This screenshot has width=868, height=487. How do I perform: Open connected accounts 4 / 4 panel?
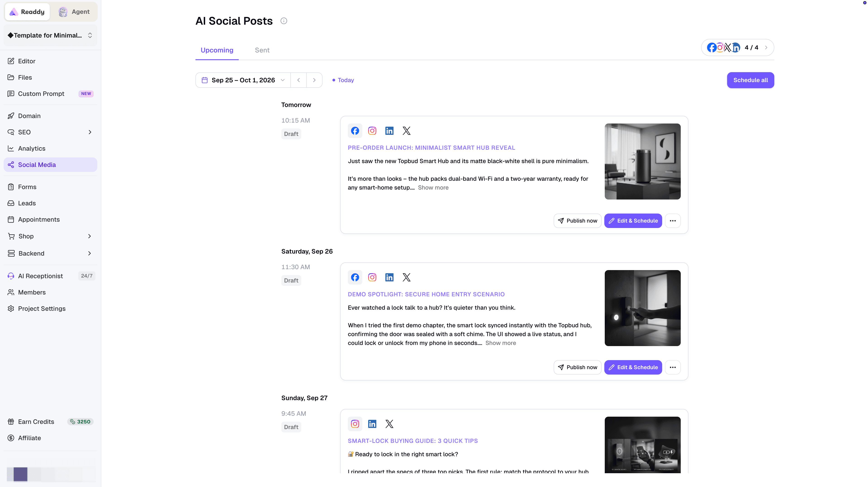(737, 48)
